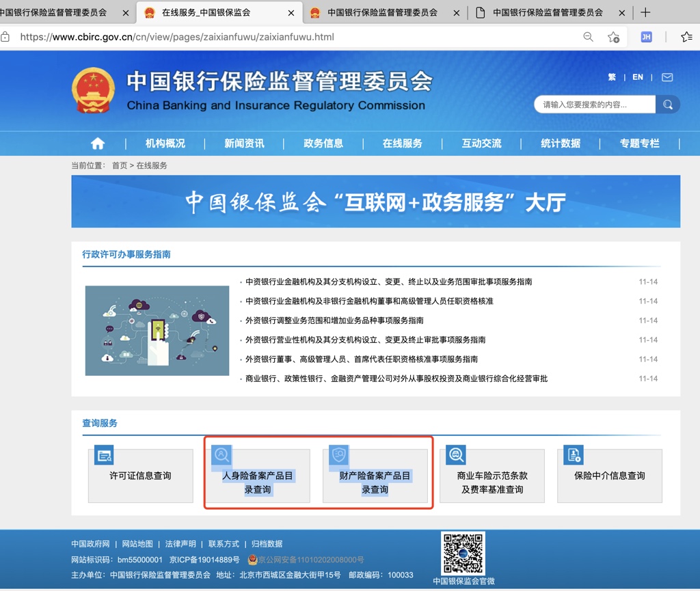Click the 首页 breadcrumb link
The image size is (700, 591).
119,165
